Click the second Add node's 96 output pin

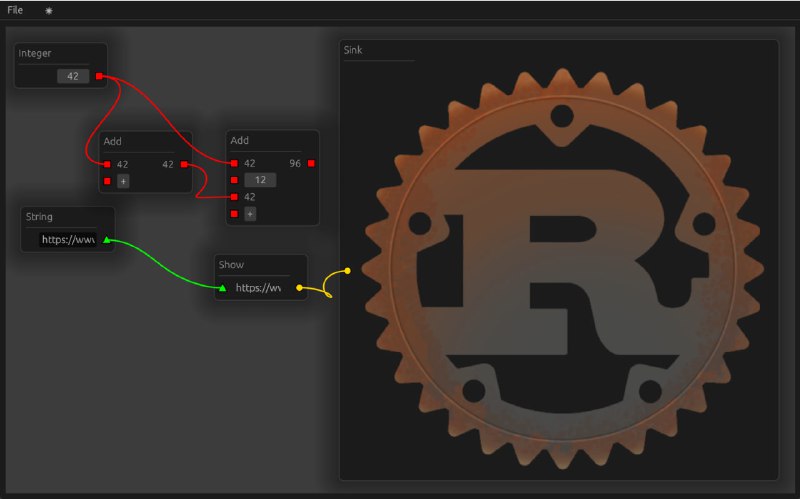311,163
